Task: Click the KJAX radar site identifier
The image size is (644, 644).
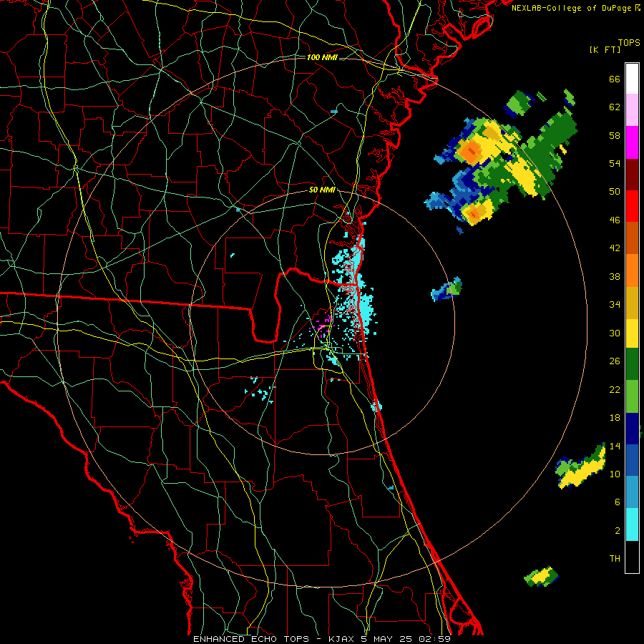Action: [x=343, y=639]
